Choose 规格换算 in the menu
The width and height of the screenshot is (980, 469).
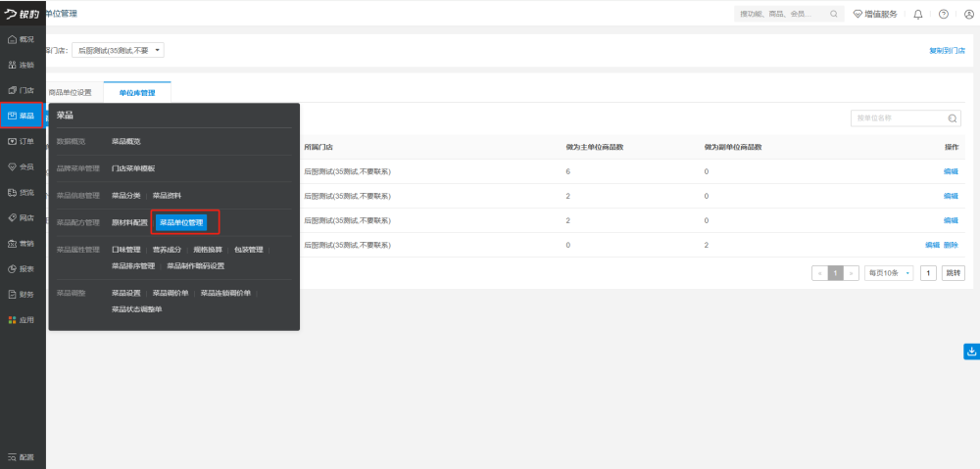point(208,250)
